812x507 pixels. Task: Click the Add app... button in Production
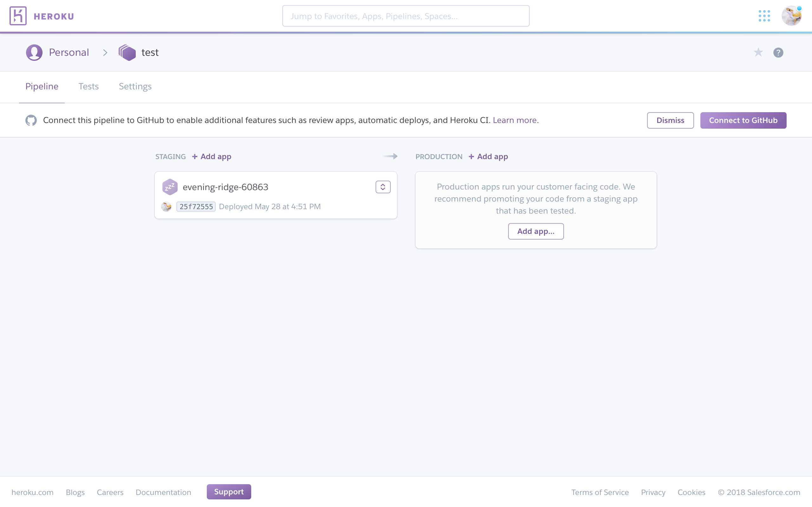pos(535,231)
